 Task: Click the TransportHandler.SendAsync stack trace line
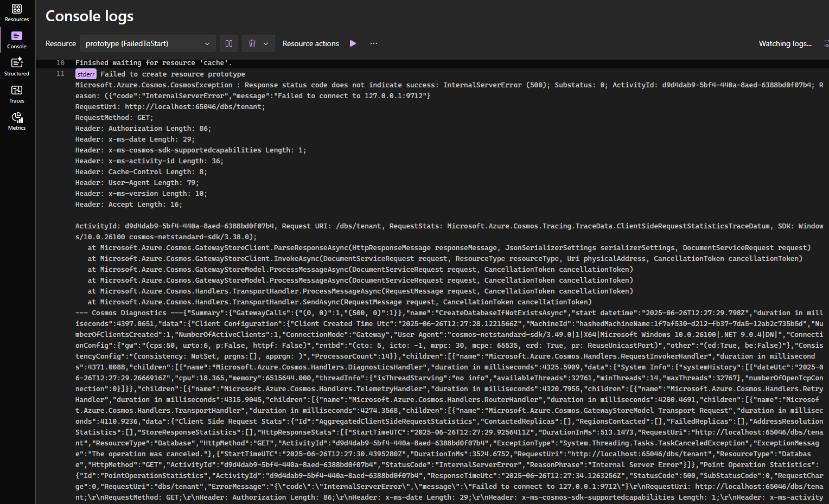pyautogui.click(x=340, y=302)
